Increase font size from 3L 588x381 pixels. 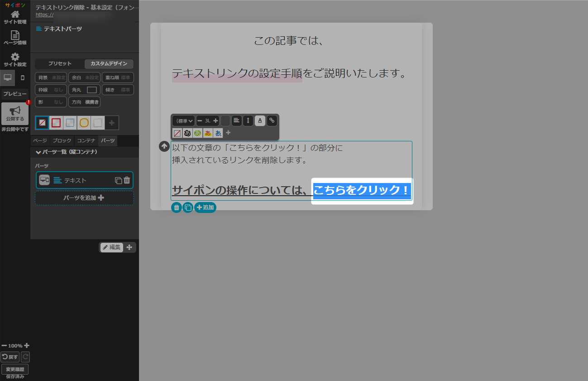[x=215, y=121]
